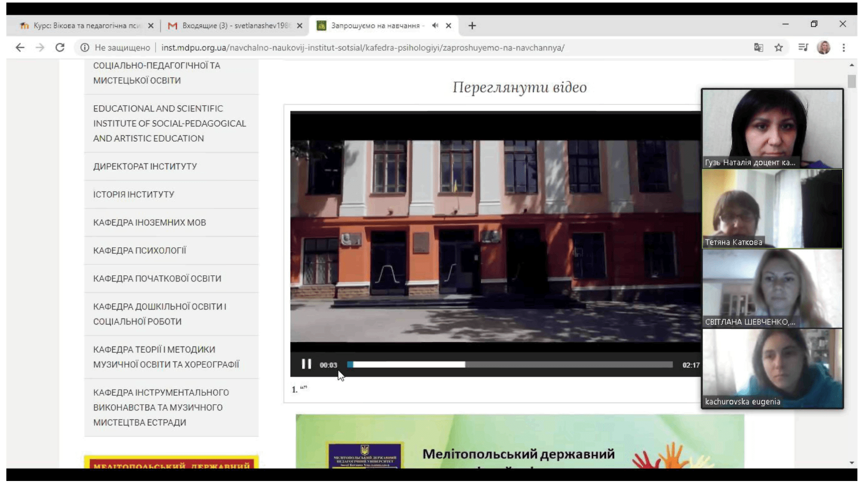Open the media control playlist icon
The height and width of the screenshot is (492, 868).
(803, 48)
